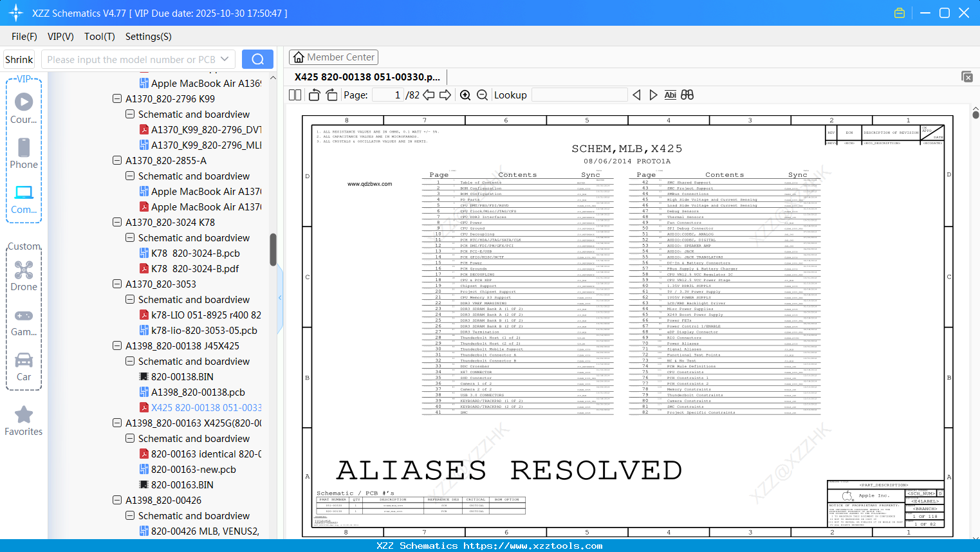Open the Drone category
Image resolution: width=980 pixels, height=552 pixels.
pos(24,275)
